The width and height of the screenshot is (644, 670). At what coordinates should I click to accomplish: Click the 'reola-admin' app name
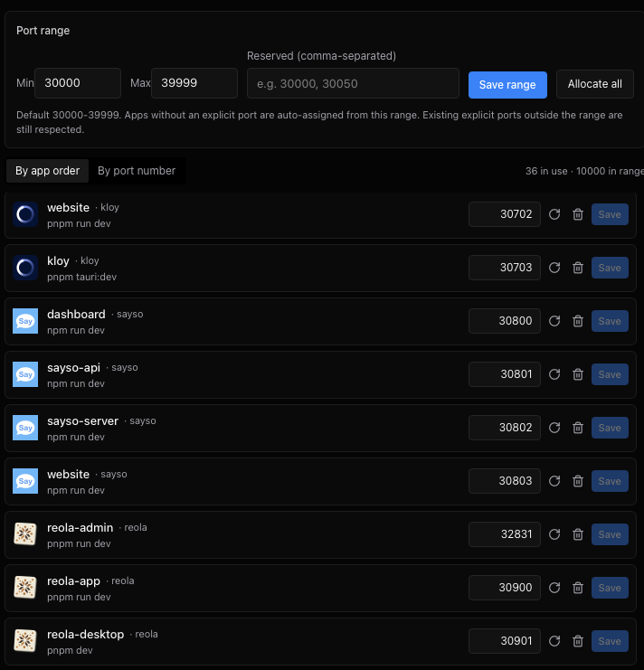pyautogui.click(x=80, y=528)
